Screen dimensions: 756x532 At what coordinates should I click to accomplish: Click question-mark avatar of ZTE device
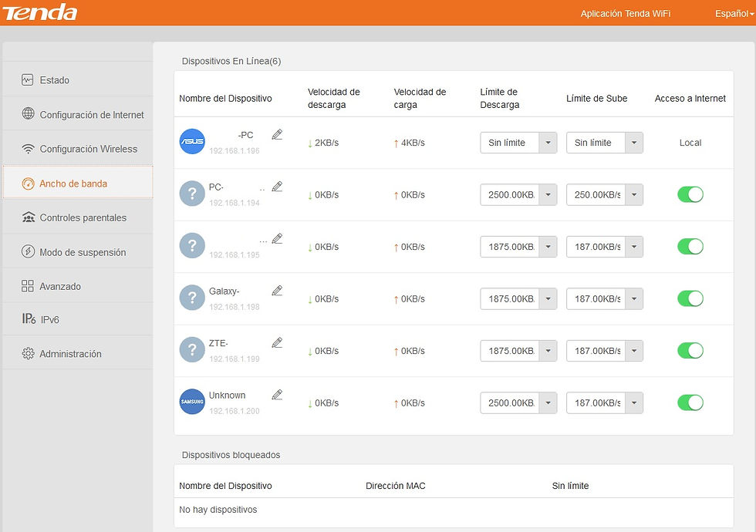coord(192,350)
